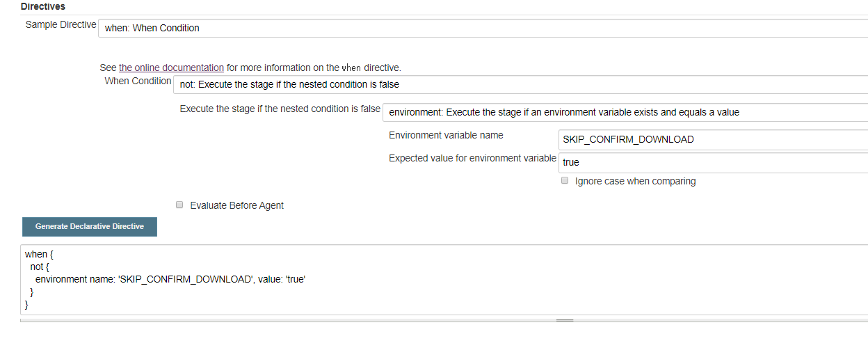The width and height of the screenshot is (868, 341).
Task: Click 'Expected value for environment variable' label
Action: (x=472, y=158)
